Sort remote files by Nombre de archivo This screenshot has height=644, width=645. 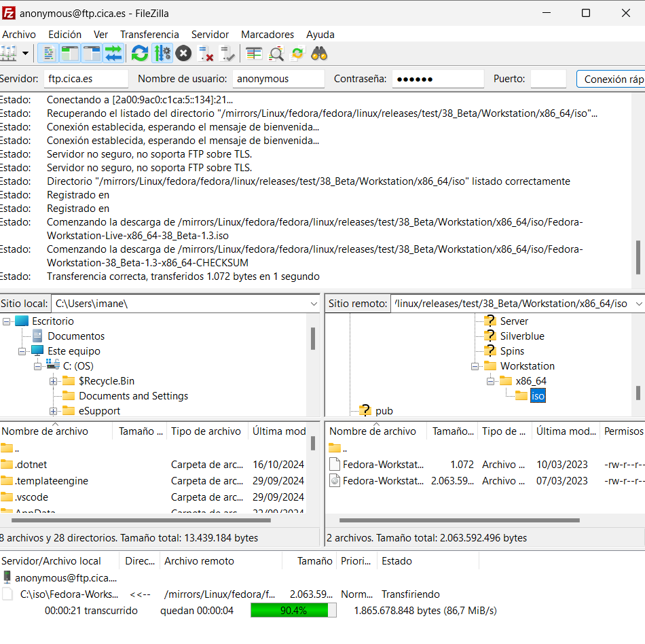(373, 431)
